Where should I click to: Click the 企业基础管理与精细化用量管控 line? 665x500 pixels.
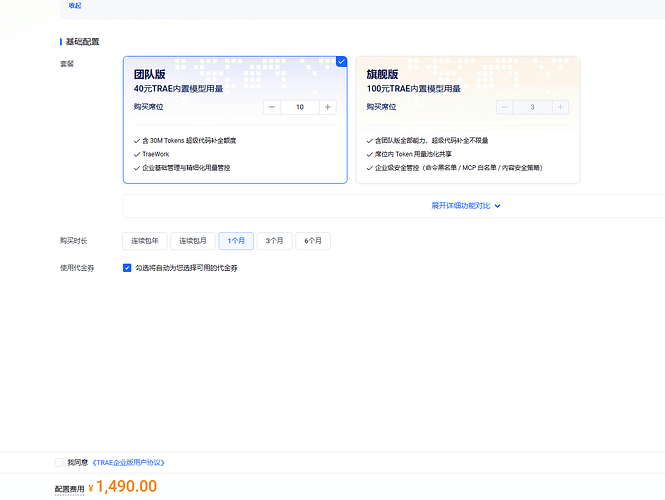(186, 168)
